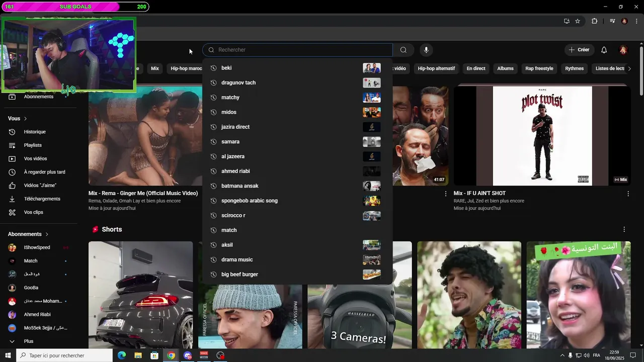644x362 pixels.
Task: Open Shorts section options menu
Action: pyautogui.click(x=624, y=229)
